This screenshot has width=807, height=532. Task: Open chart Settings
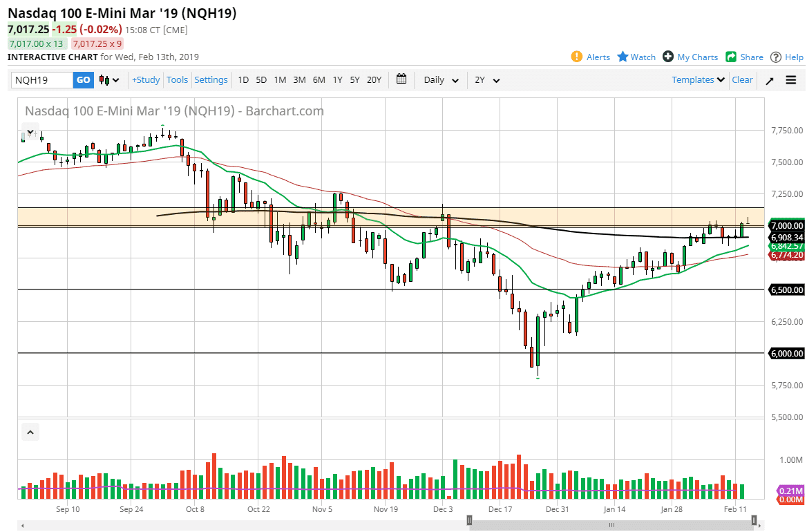pos(211,79)
